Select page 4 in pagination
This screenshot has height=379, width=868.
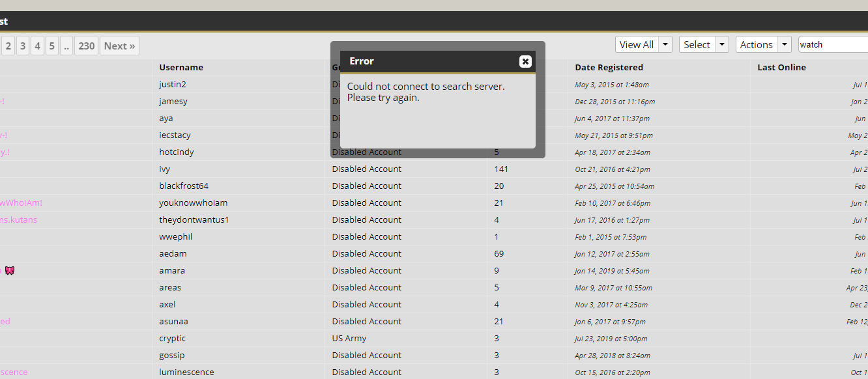click(x=37, y=46)
